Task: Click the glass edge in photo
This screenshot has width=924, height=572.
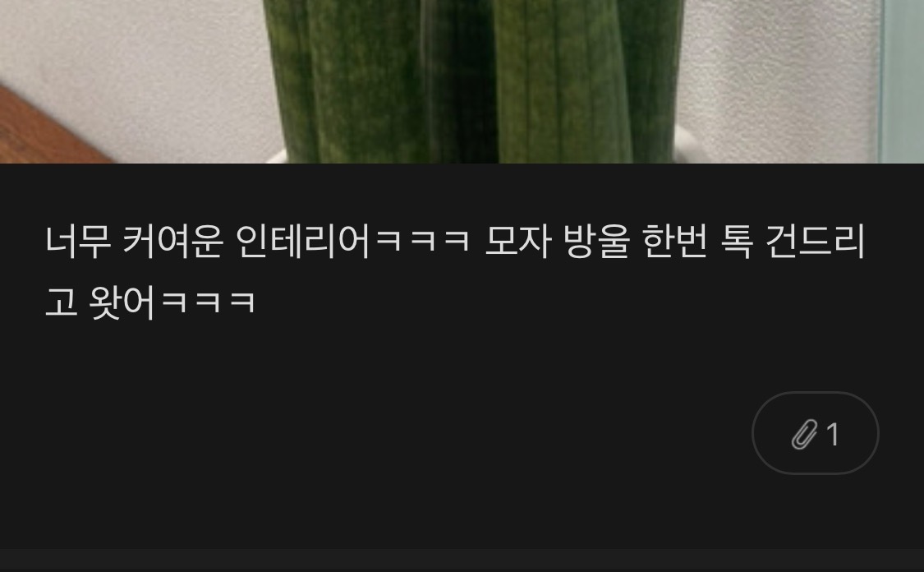Action: (x=900, y=81)
